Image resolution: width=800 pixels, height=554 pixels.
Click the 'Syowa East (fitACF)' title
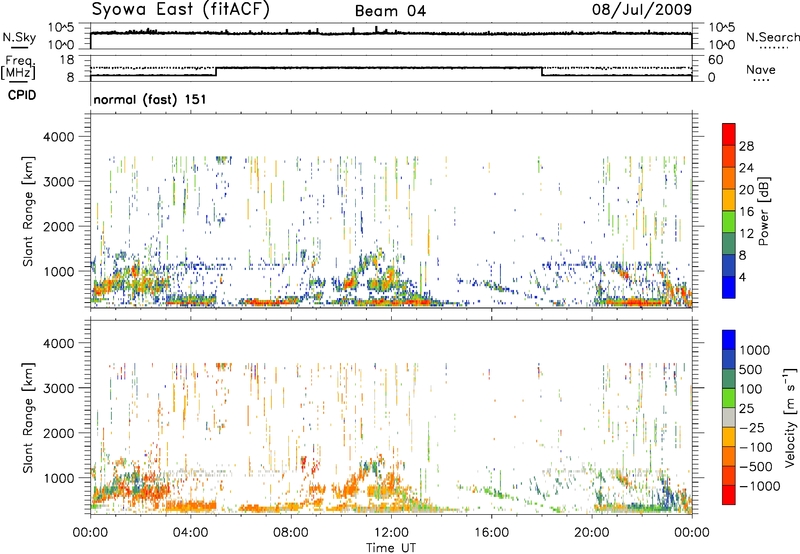[181, 10]
